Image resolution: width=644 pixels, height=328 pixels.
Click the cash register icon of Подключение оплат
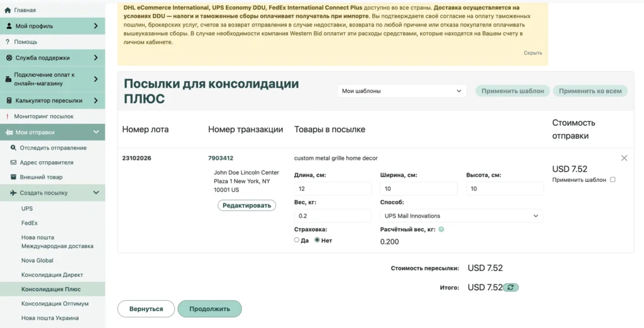tap(8, 79)
